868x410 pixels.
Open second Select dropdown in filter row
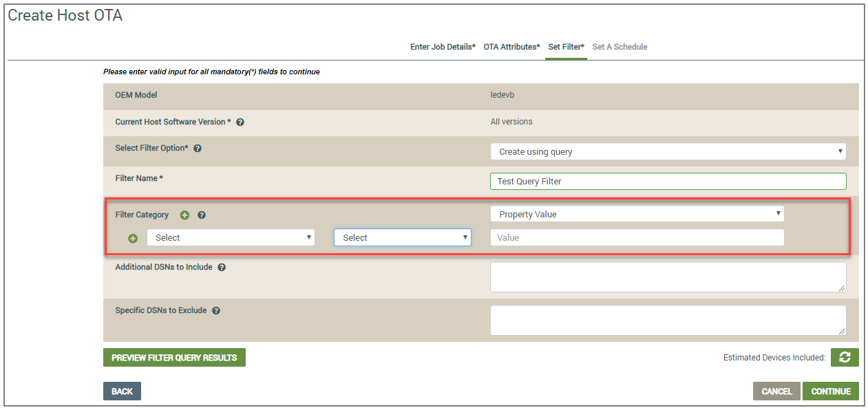tap(403, 237)
